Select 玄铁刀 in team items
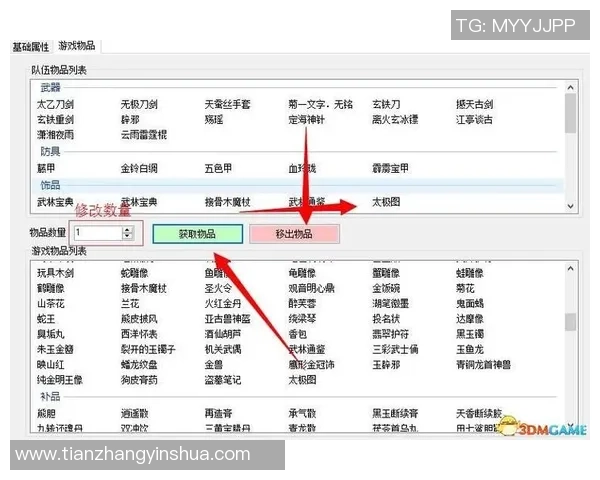 pos(386,104)
